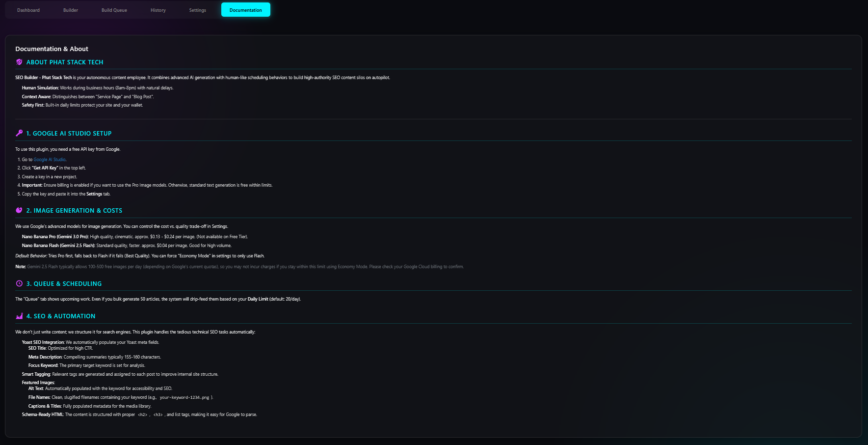The height and width of the screenshot is (445, 868).
Task: Click the chart icon beside SEO & Automation
Action: click(19, 316)
